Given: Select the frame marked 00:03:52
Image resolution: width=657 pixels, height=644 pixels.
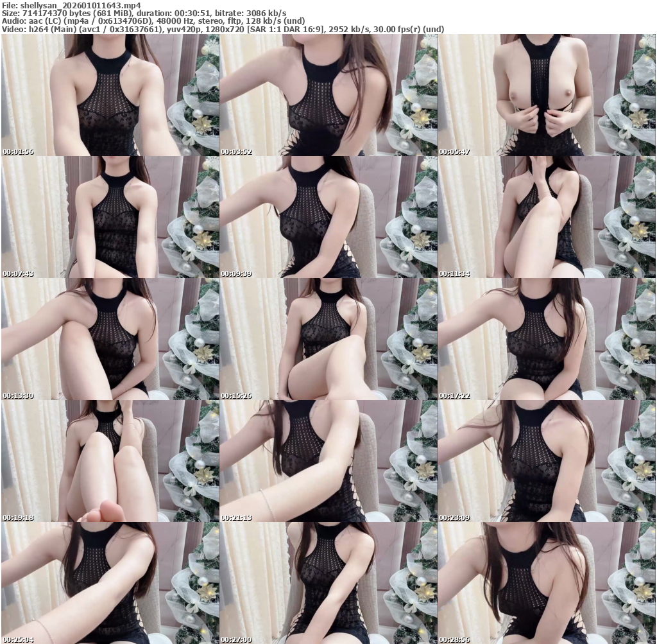Looking at the screenshot, I should click(328, 95).
